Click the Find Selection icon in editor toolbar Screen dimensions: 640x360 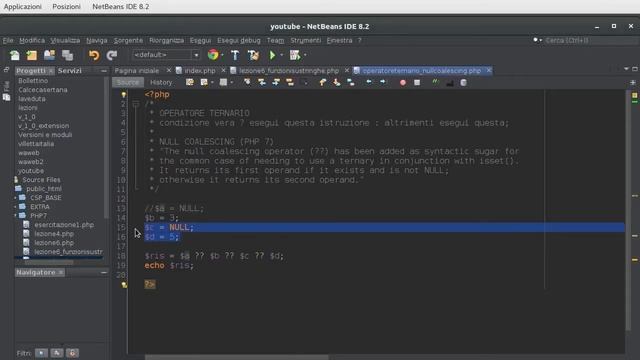(247, 82)
